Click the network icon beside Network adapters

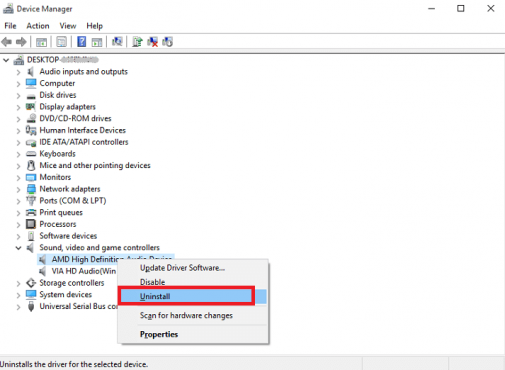tap(31, 189)
